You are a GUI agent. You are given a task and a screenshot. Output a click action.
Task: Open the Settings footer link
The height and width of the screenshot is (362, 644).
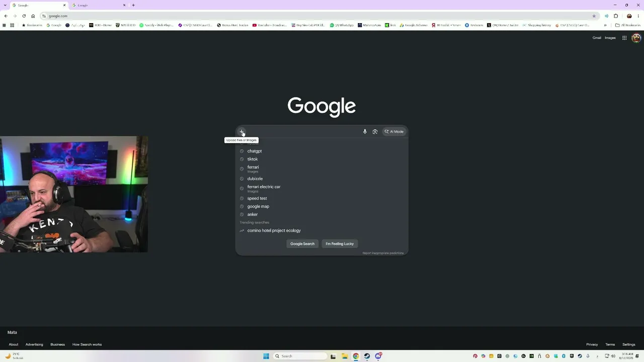629,344
